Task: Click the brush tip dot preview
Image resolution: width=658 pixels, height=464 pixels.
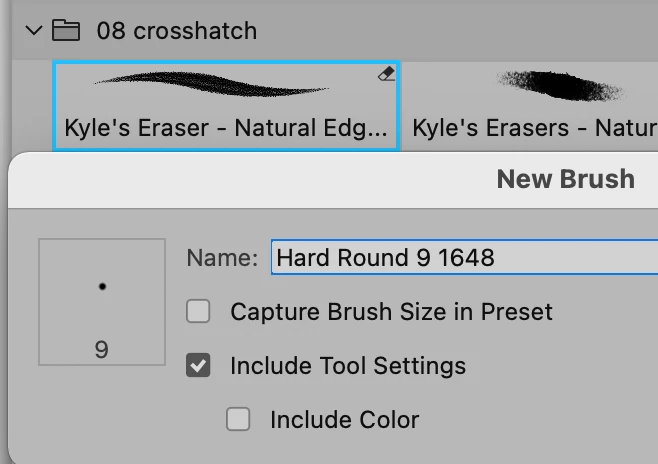Action: [102, 287]
